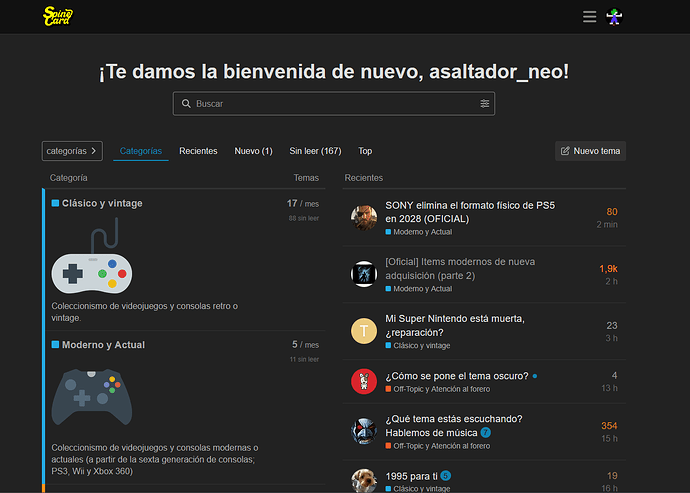This screenshot has width=690, height=493.
Task: Open SONY elimina el formato físico topic
Action: [470, 212]
